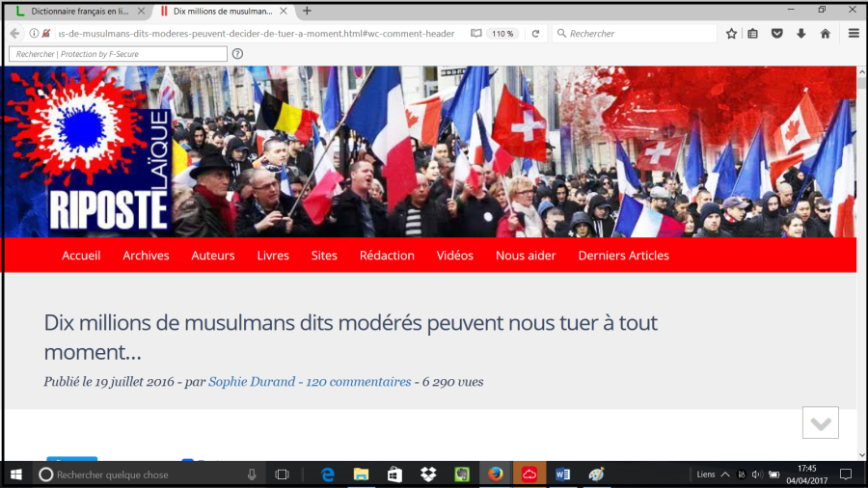Click the scroll-down chevron button on page
The image size is (868, 488).
(821, 422)
